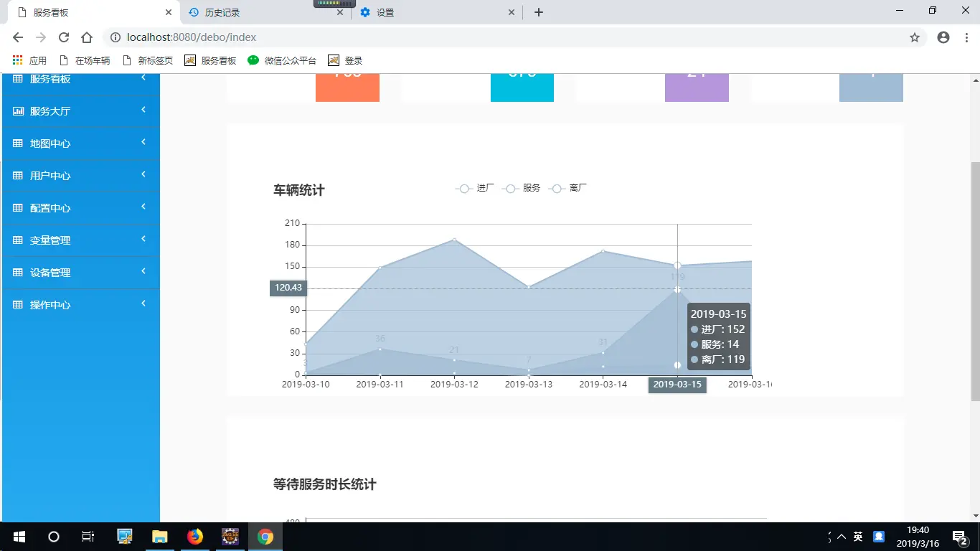Open the 应用 apps shortcut

point(29,60)
